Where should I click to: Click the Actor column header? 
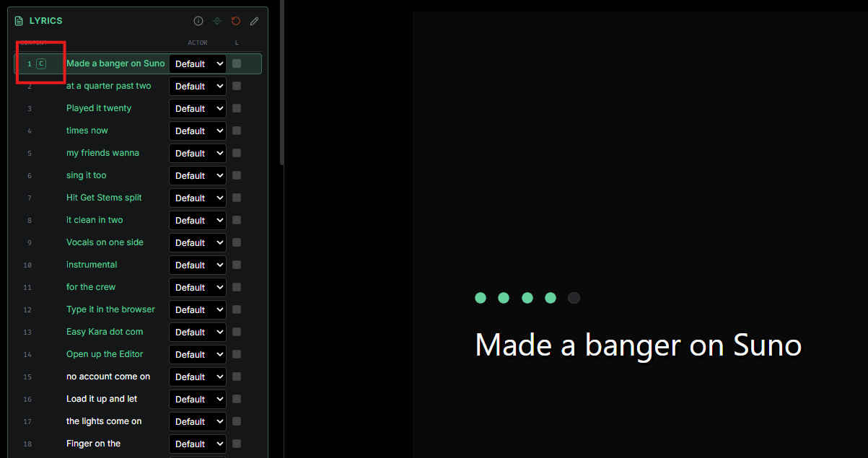tap(198, 43)
